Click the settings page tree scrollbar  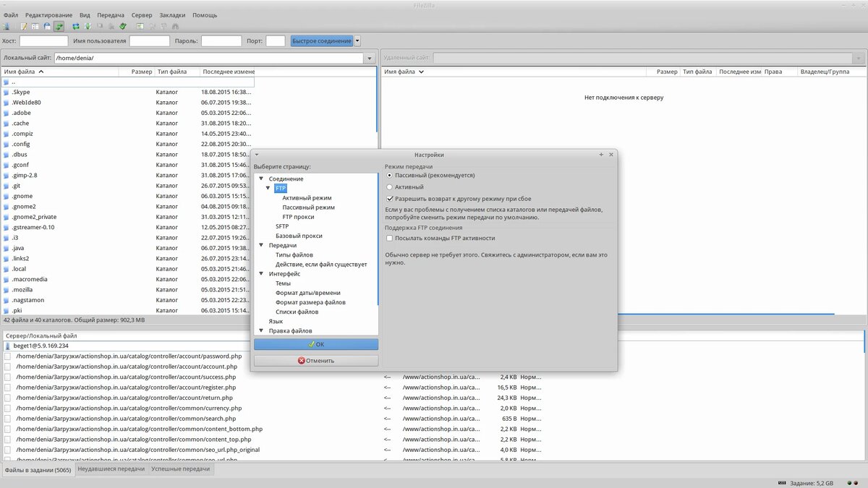pyautogui.click(x=377, y=239)
